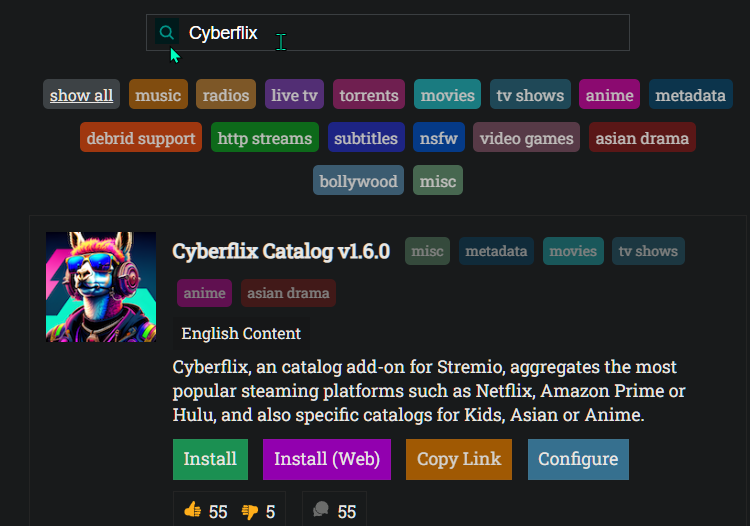The height and width of the screenshot is (526, 750).
Task: Select the show all filter
Action: click(x=81, y=94)
